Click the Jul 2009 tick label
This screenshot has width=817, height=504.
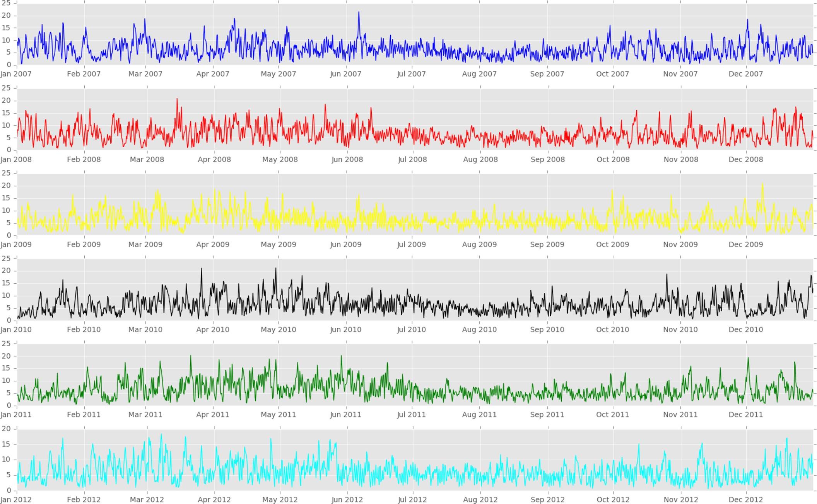411,244
